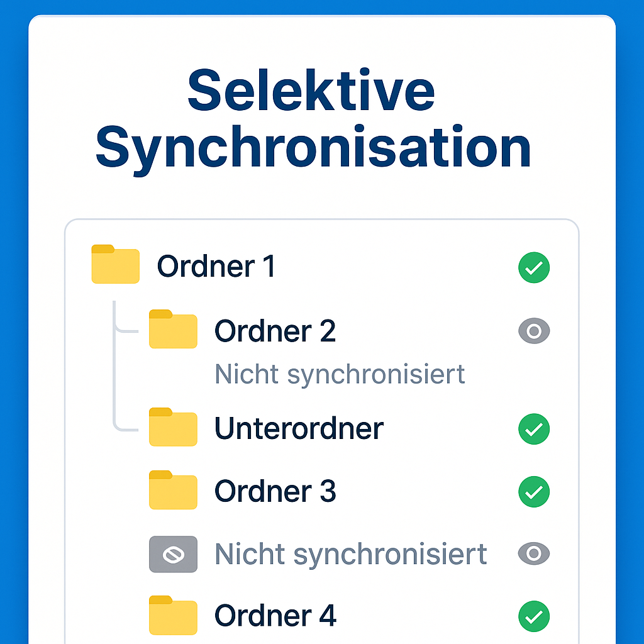Select the Ordner 3 label
Image resolution: width=644 pixels, height=644 pixels.
pos(275,491)
